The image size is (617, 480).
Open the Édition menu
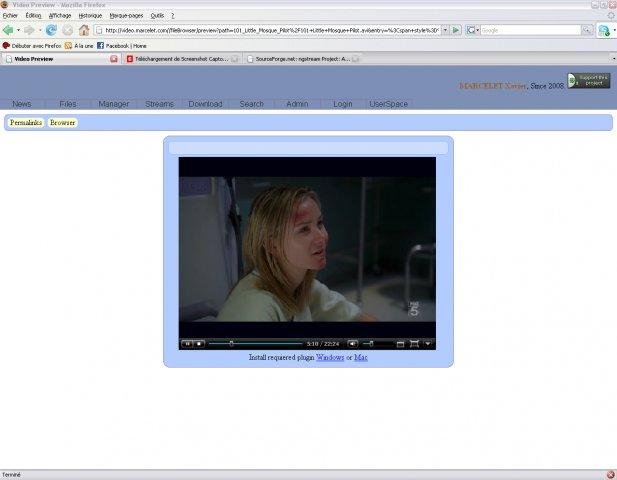point(33,16)
